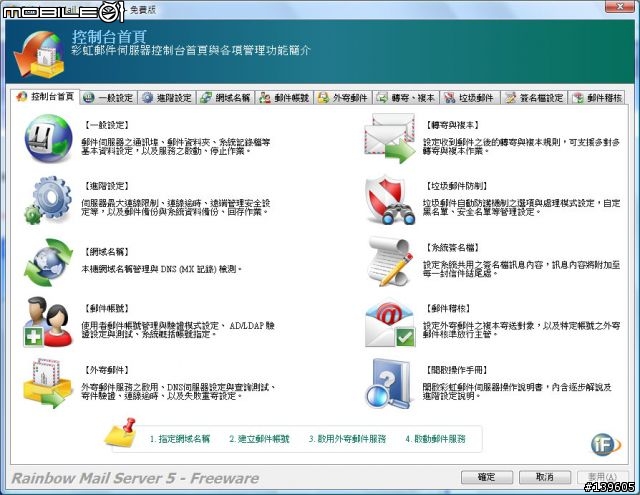Click the 【垃圾郵件防制】 heading text
Image resolution: width=640 pixels, height=495 pixels.
click(456, 186)
